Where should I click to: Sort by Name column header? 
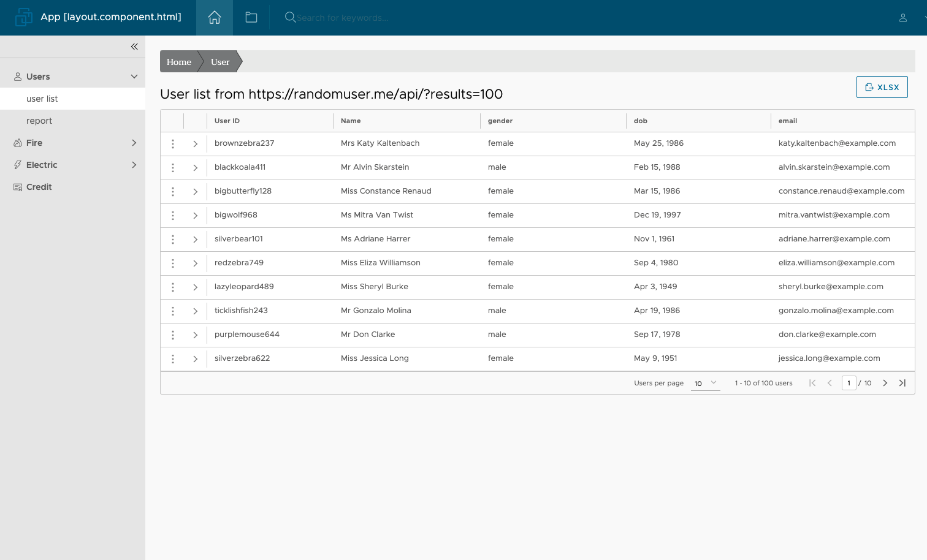351,121
